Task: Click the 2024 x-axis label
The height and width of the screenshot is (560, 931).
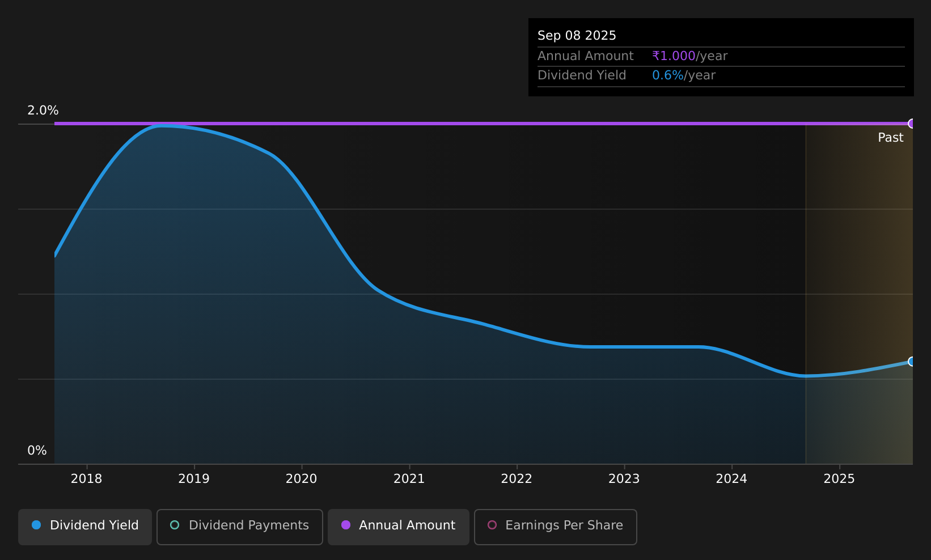Action: [731, 479]
